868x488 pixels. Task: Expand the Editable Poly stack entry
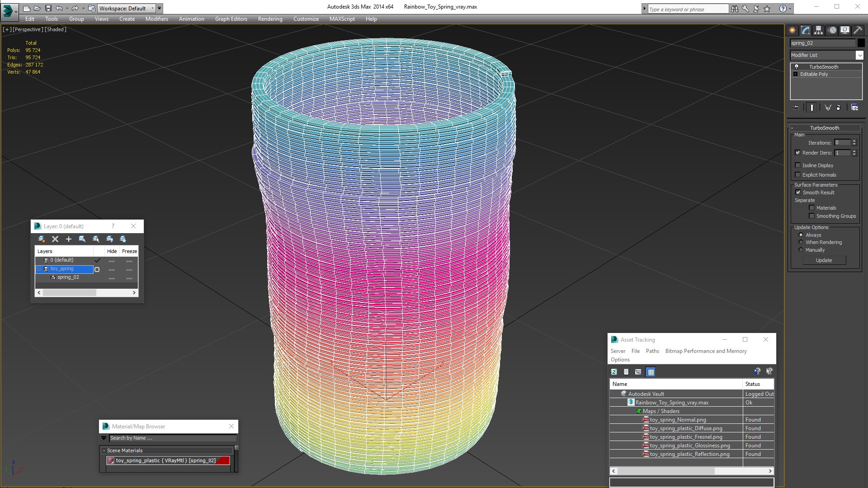tap(796, 74)
